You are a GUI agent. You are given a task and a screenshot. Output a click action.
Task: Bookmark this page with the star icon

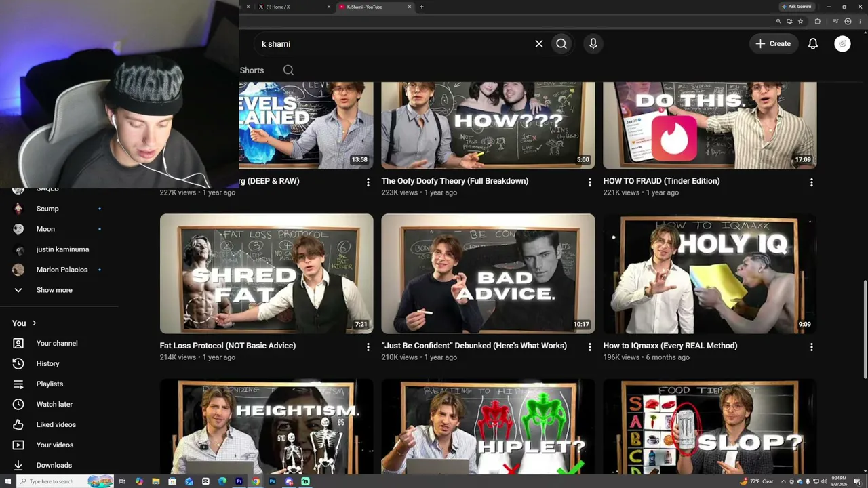[x=801, y=22]
